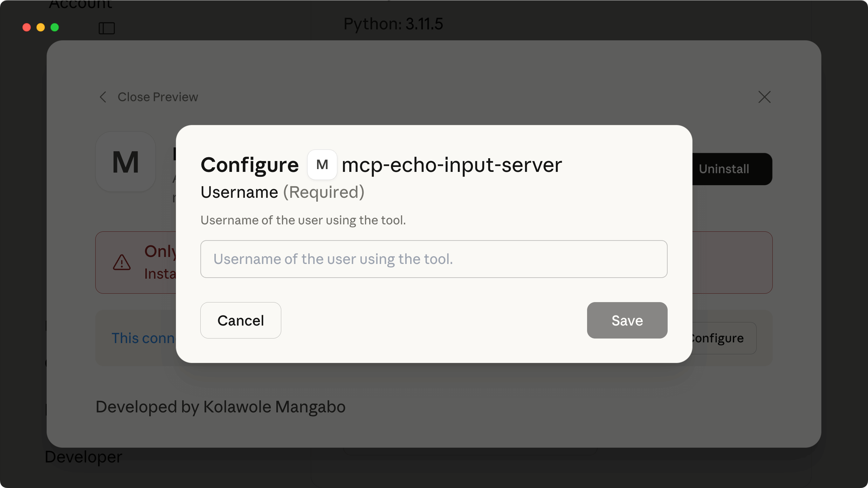Save the username configuration

pos(627,320)
